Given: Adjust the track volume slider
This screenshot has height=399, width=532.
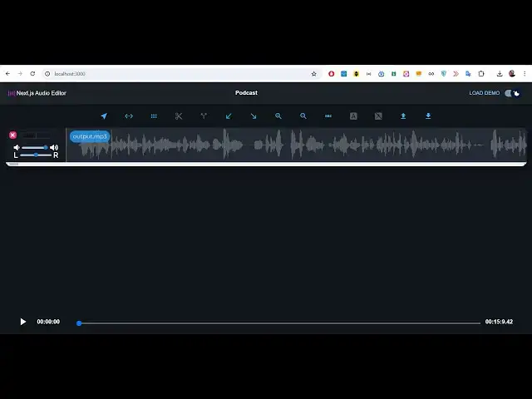Looking at the screenshot, I should (x=34, y=147).
